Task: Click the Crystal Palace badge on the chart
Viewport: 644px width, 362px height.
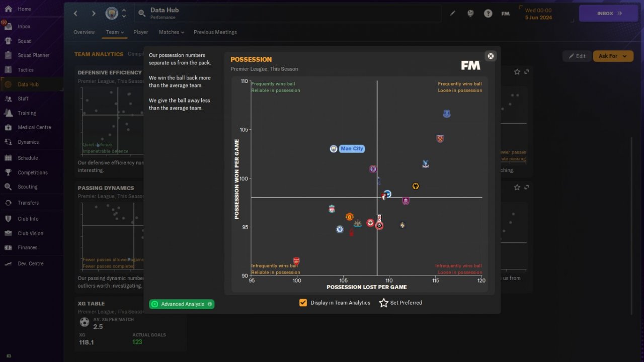Action: click(426, 164)
